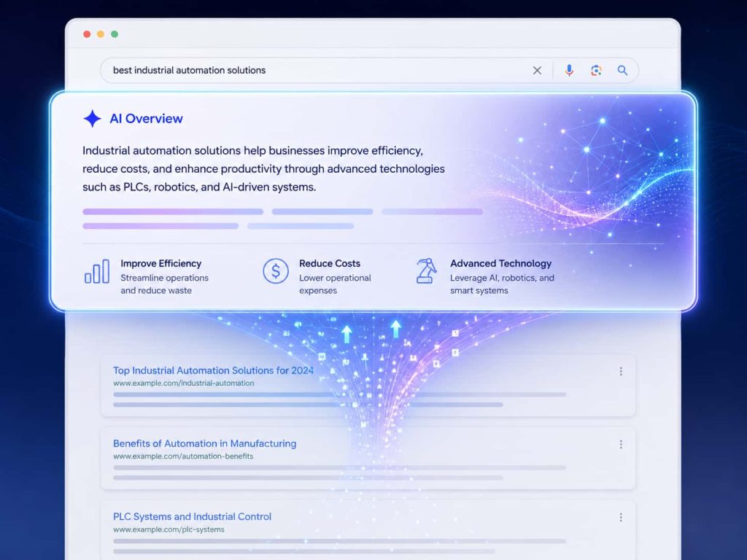Screen dimensions: 747x560
Task: Click the www.example.com/automation-benefits URL
Action: 183,456
